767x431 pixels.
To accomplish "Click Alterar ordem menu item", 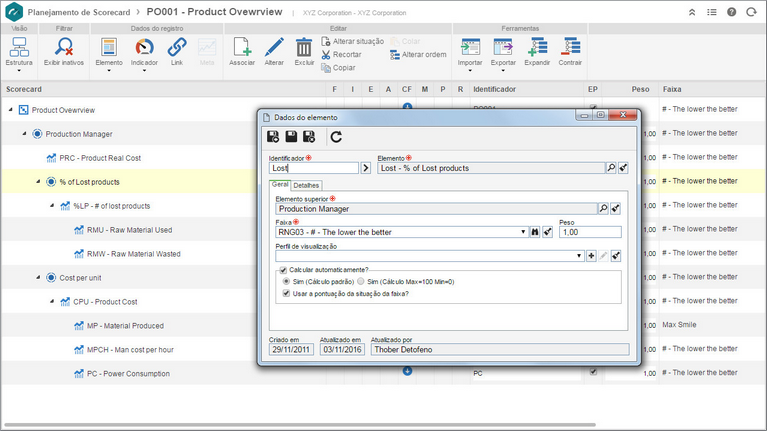I will click(418, 54).
